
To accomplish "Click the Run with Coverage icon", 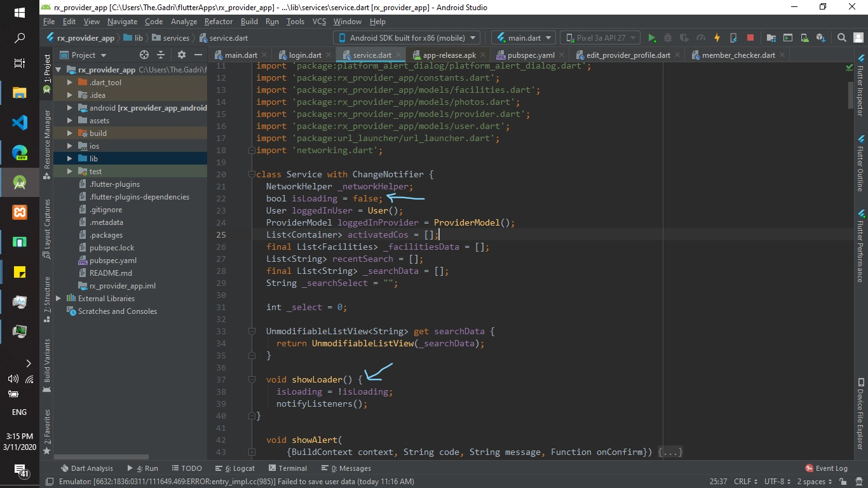I will (684, 38).
